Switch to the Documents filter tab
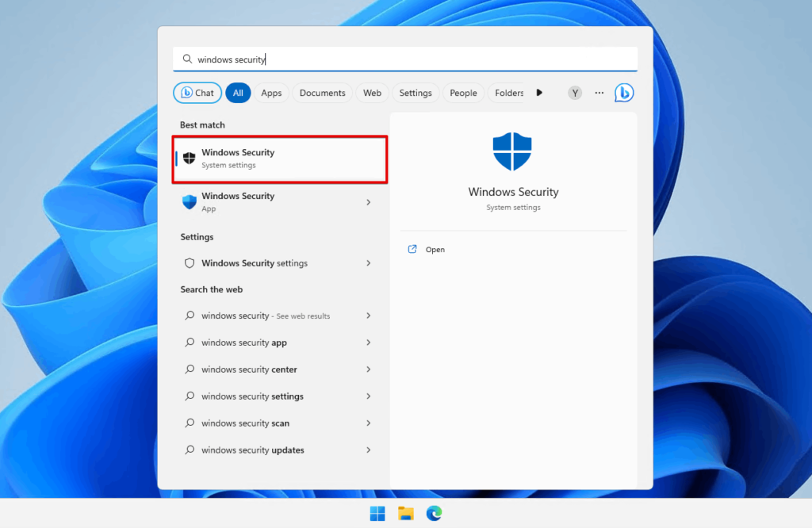812x528 pixels. (322, 93)
